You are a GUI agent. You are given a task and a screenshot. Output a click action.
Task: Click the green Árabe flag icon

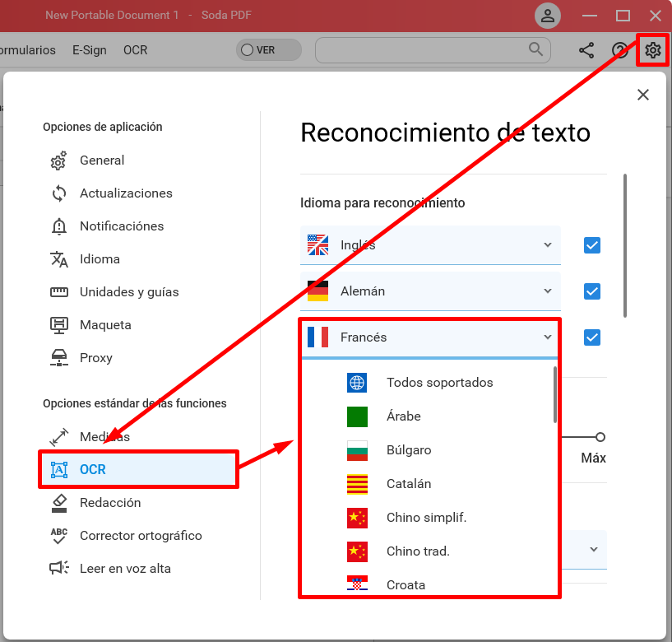point(357,416)
